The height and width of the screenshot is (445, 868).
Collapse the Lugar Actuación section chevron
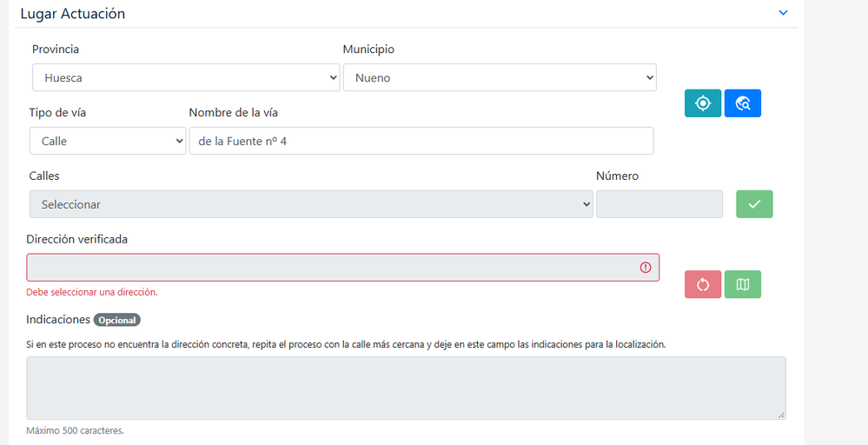[x=783, y=13]
